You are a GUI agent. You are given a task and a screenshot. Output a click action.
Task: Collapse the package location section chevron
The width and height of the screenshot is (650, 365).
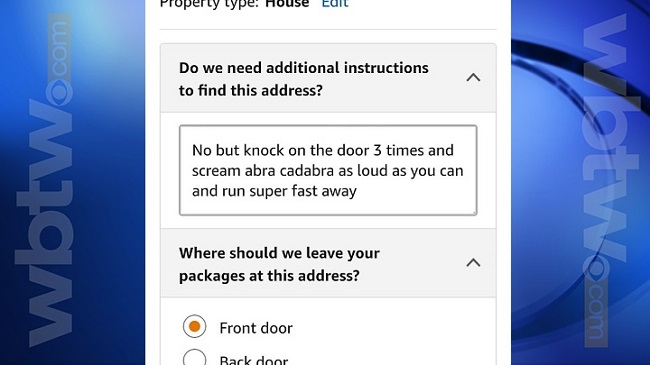[473, 263]
